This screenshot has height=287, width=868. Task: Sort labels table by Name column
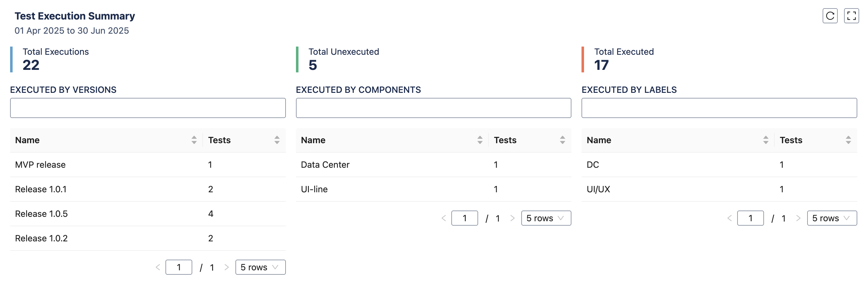pos(766,140)
